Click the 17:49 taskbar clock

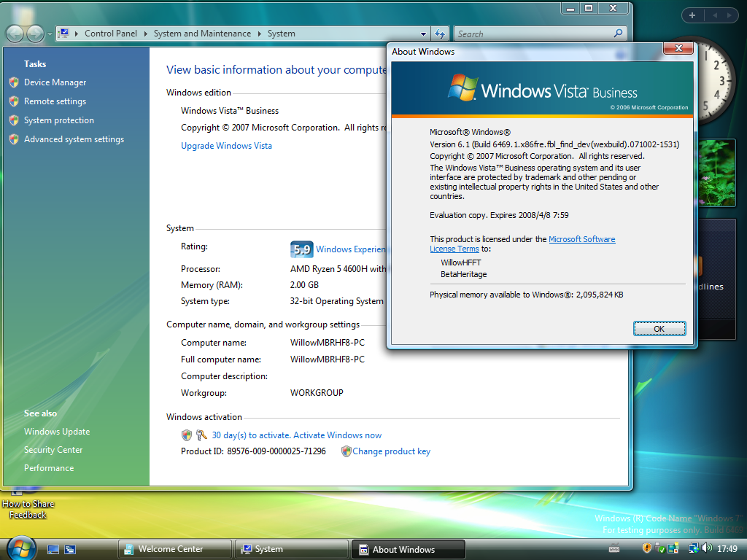pos(727,549)
